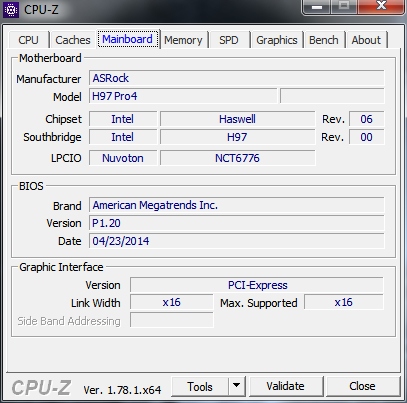Click the Manufacturer field showing ASRock
The width and height of the screenshot is (407, 403).
pyautogui.click(x=237, y=78)
